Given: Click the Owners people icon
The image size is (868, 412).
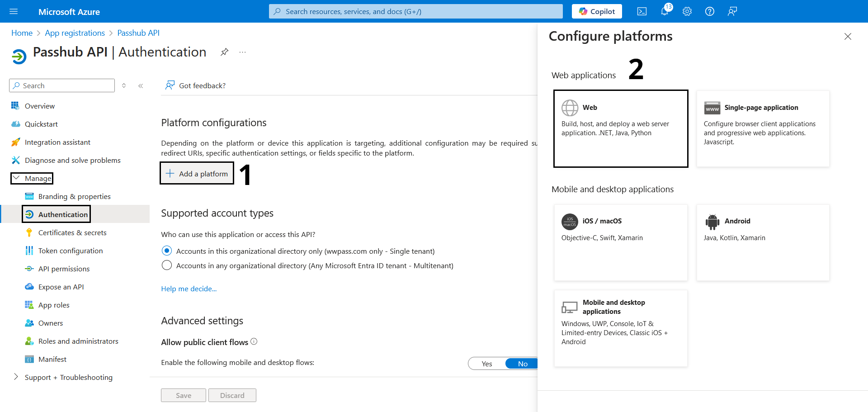Looking at the screenshot, I should (x=29, y=323).
